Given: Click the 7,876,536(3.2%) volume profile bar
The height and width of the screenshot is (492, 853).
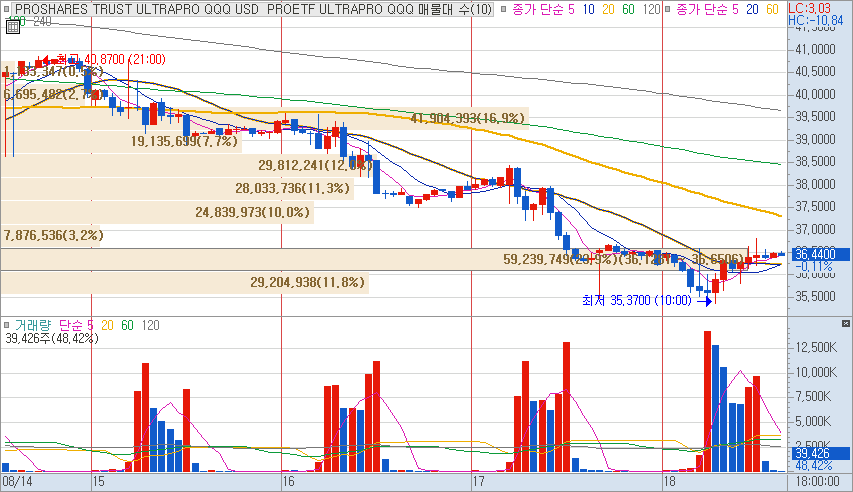Looking at the screenshot, I should 50,235.
